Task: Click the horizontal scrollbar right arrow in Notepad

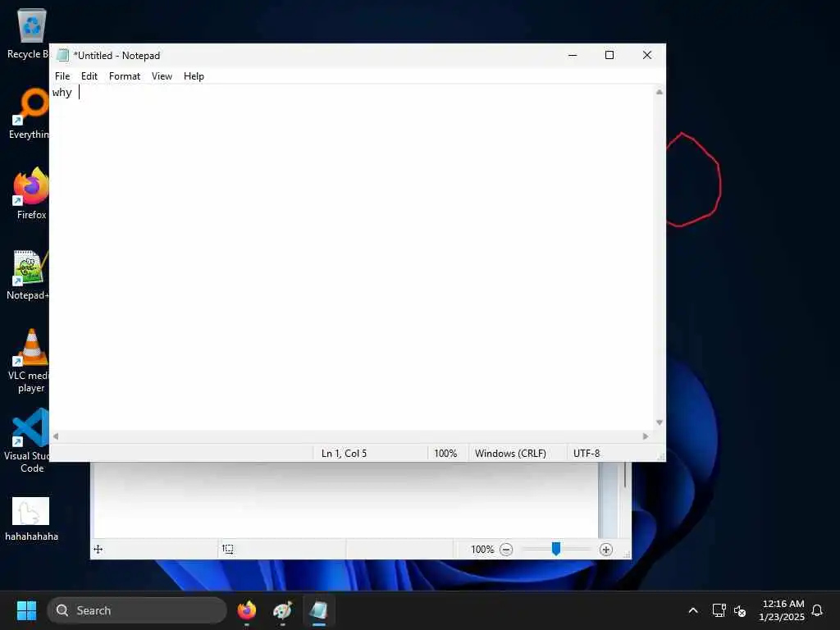Action: 646,436
